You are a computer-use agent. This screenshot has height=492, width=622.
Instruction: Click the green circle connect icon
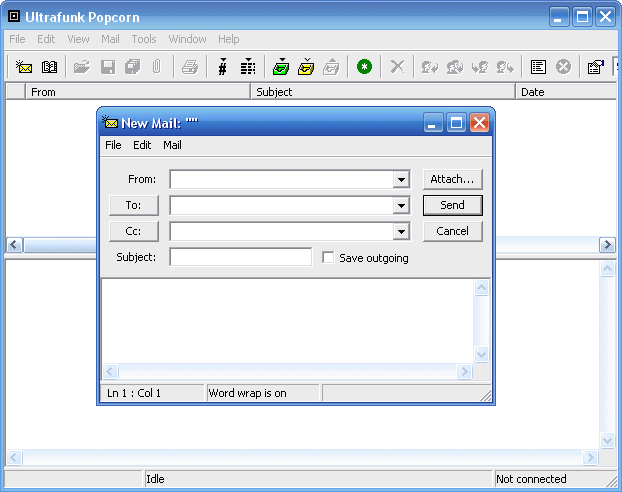(364, 67)
